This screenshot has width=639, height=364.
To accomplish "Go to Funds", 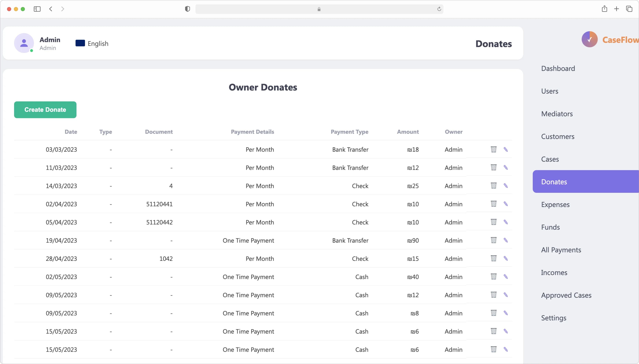I will (550, 227).
